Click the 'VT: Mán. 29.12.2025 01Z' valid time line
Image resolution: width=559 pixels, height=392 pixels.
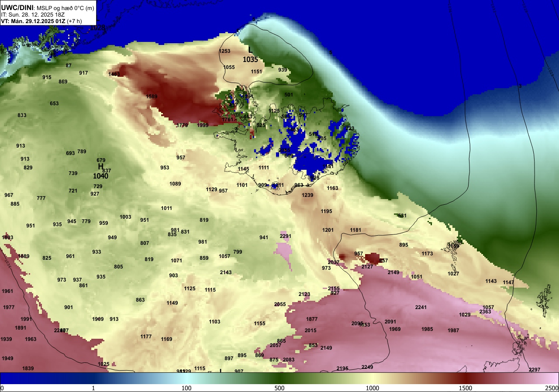[x=34, y=21]
